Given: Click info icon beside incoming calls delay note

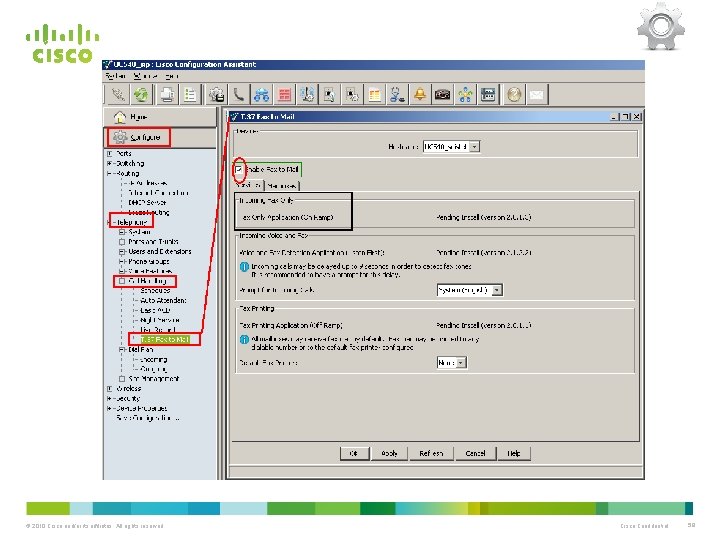Looking at the screenshot, I should (x=244, y=267).
